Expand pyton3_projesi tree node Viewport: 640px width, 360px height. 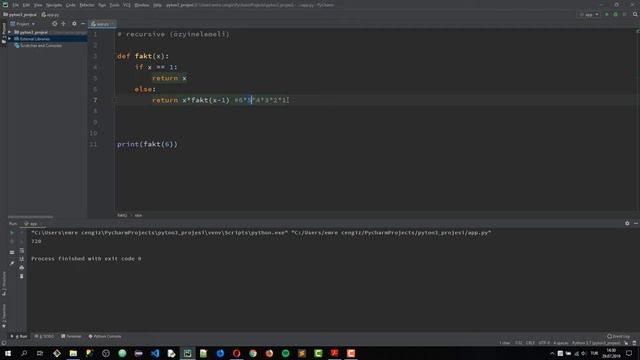coord(9,32)
